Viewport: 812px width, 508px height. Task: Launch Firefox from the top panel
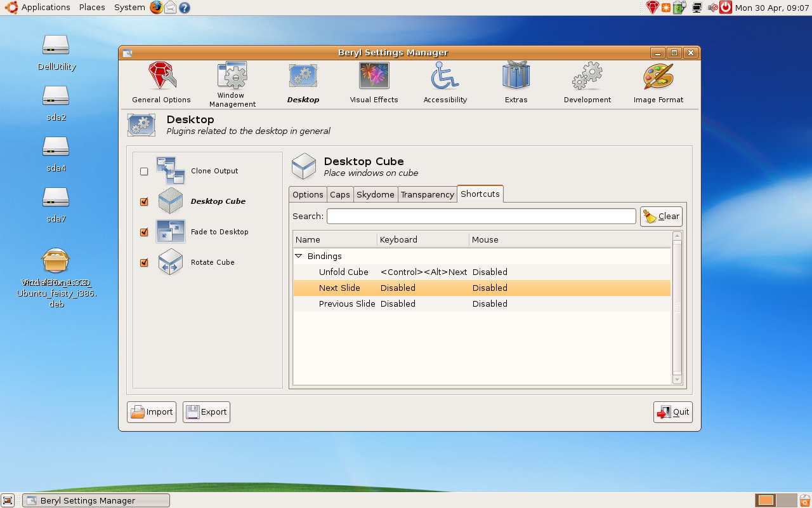[x=157, y=8]
